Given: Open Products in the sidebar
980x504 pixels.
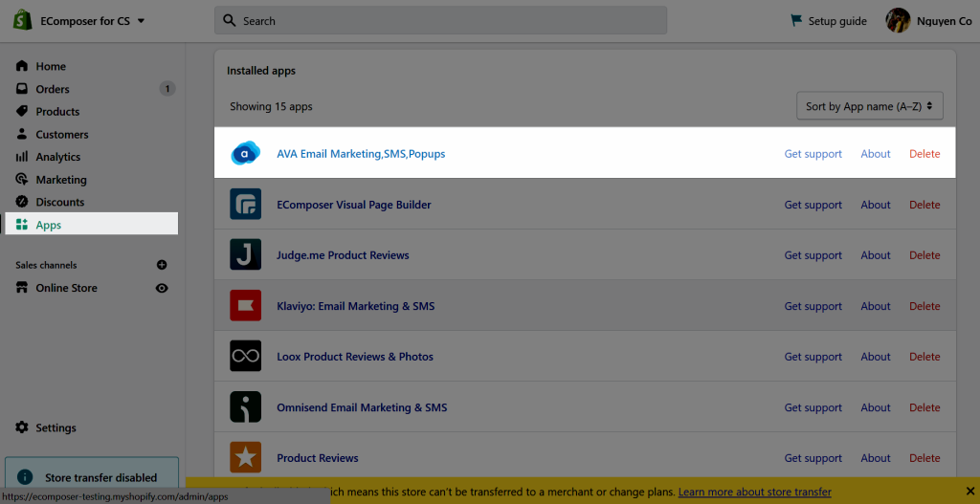Looking at the screenshot, I should click(x=57, y=111).
